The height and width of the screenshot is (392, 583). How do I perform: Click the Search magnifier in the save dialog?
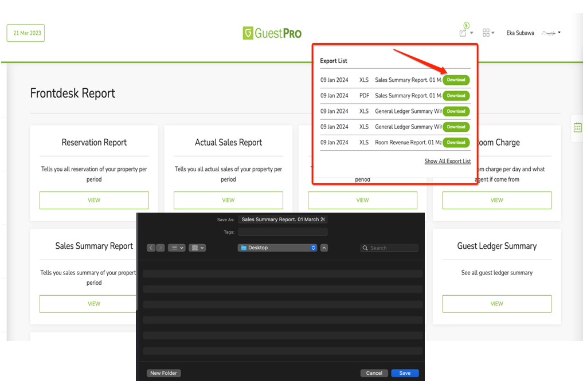pyautogui.click(x=365, y=248)
